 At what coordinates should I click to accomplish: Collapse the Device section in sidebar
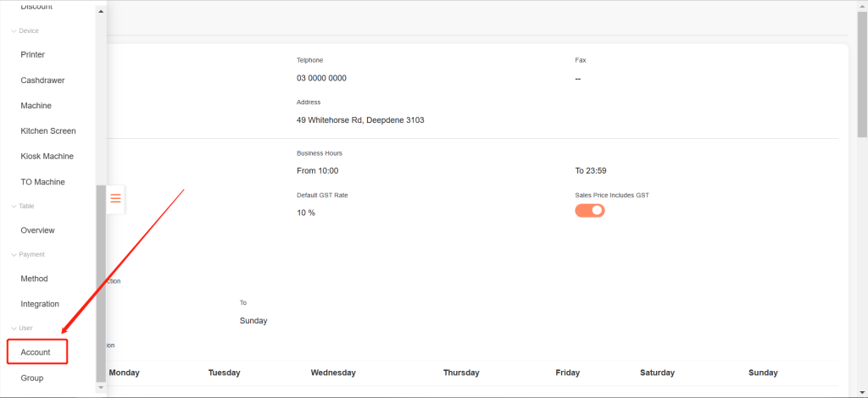[14, 31]
